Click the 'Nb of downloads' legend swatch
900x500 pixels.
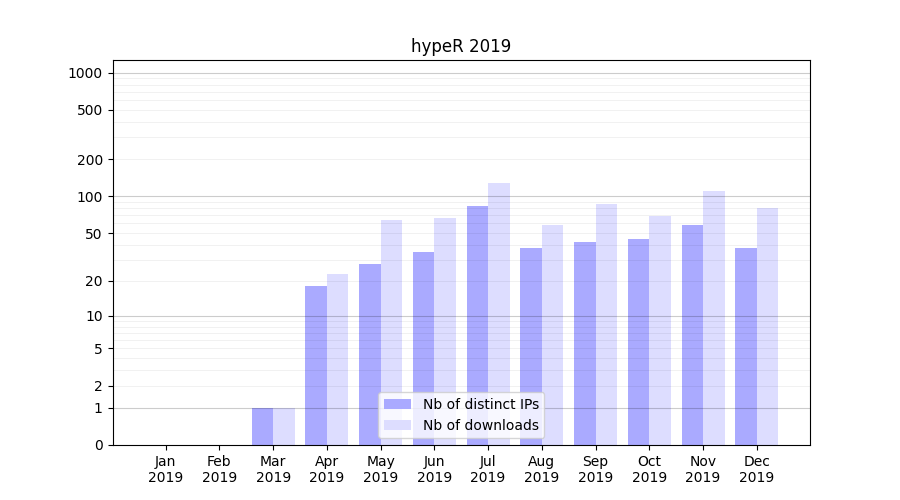[397, 425]
